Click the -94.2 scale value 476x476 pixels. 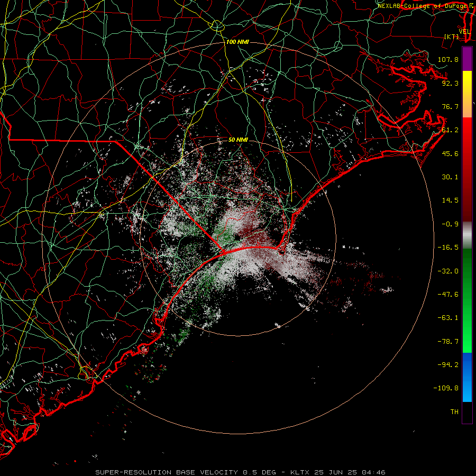coord(448,365)
